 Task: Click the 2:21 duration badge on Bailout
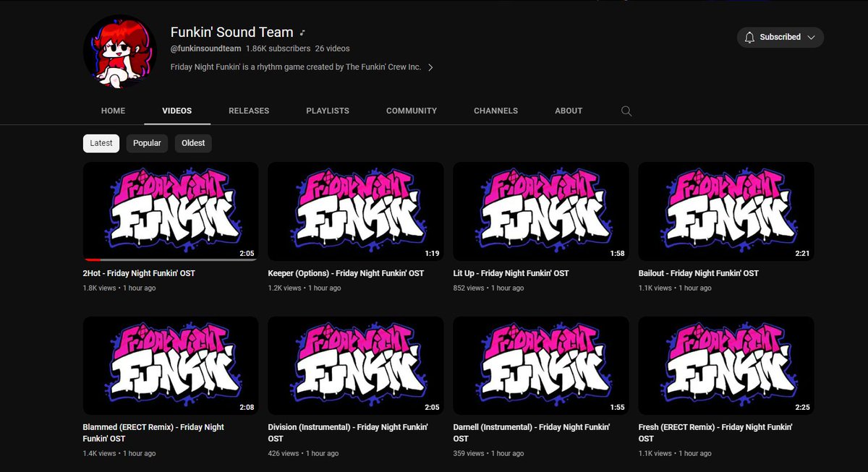tap(802, 254)
